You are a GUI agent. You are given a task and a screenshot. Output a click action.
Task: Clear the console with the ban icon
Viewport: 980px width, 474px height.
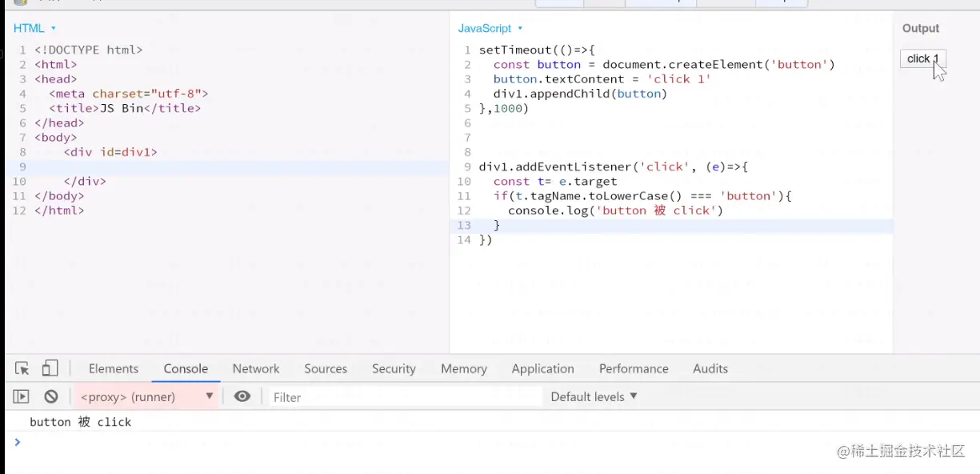[51, 396]
